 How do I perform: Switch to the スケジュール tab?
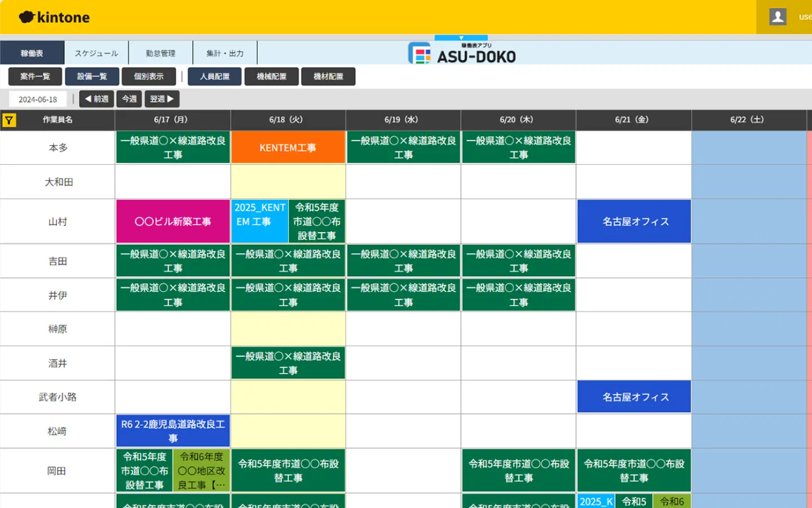pos(96,53)
